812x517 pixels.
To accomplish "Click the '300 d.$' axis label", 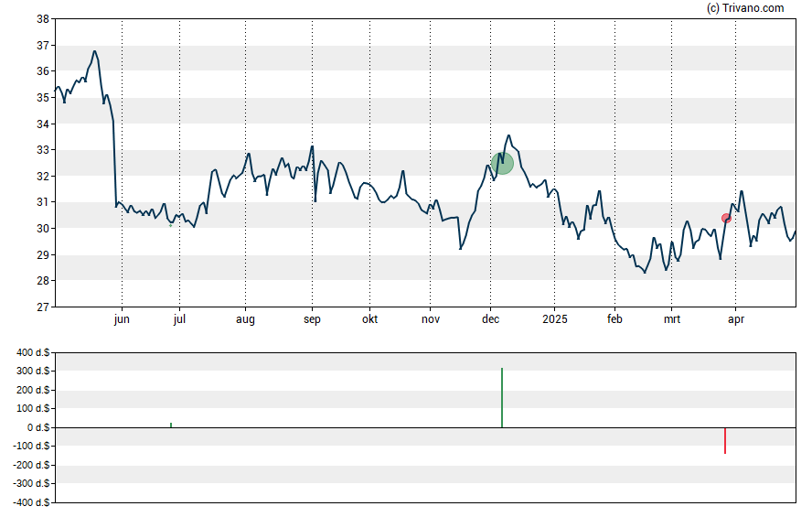I will (x=33, y=371).
